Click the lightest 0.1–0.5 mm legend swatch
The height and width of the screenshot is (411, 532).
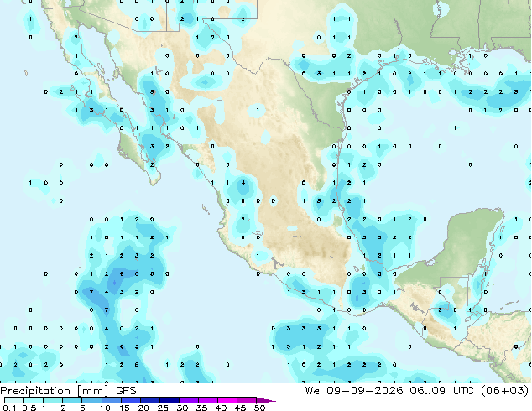point(14,400)
